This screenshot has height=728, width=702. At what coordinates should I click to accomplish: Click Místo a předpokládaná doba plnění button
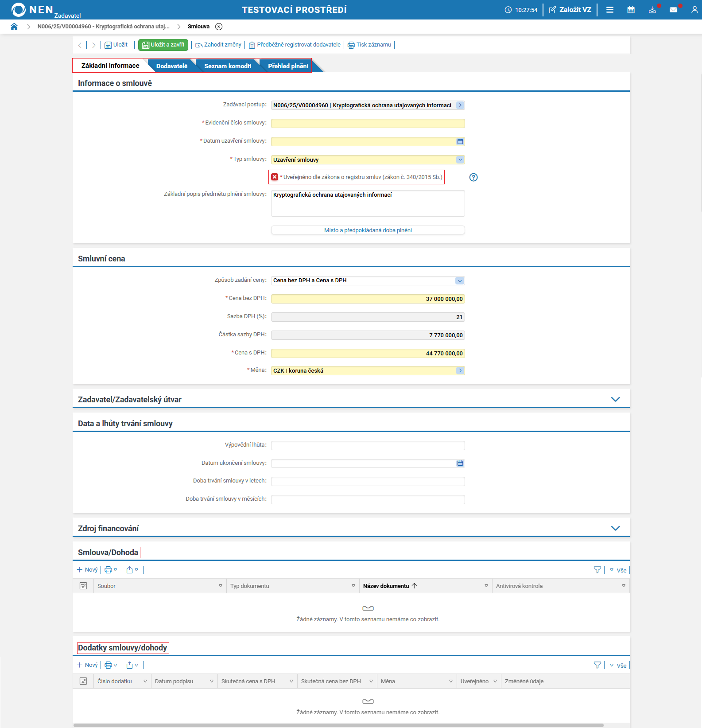368,230
